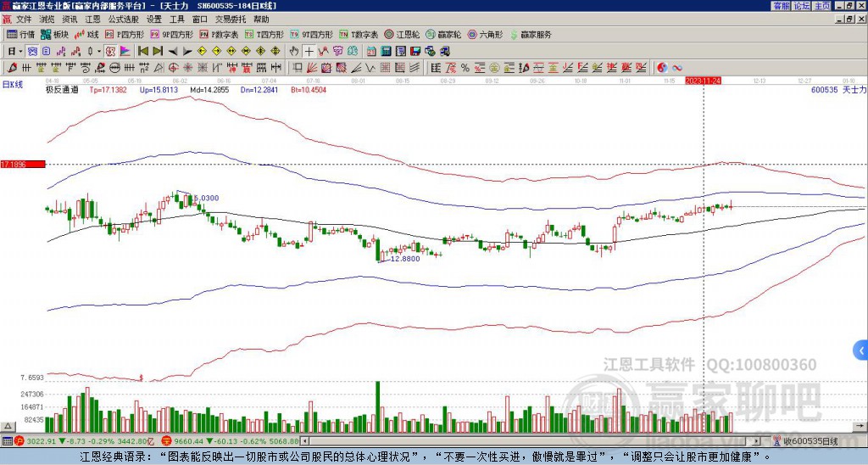
Task: Open the 帮助 menu
Action: point(261,20)
